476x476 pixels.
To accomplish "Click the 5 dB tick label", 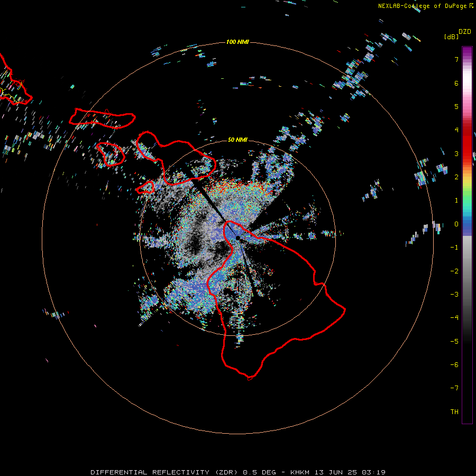I will click(x=456, y=106).
